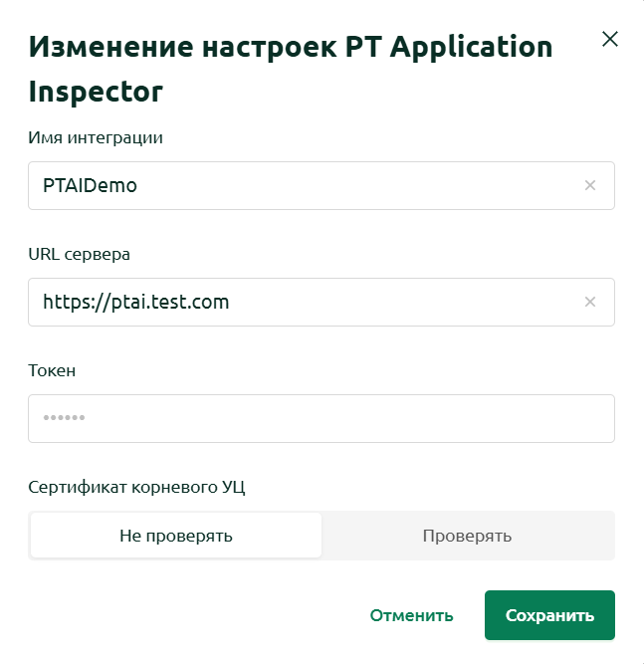This screenshot has height=664, width=644.
Task: Save settings with Сохранить button
Action: 549,615
